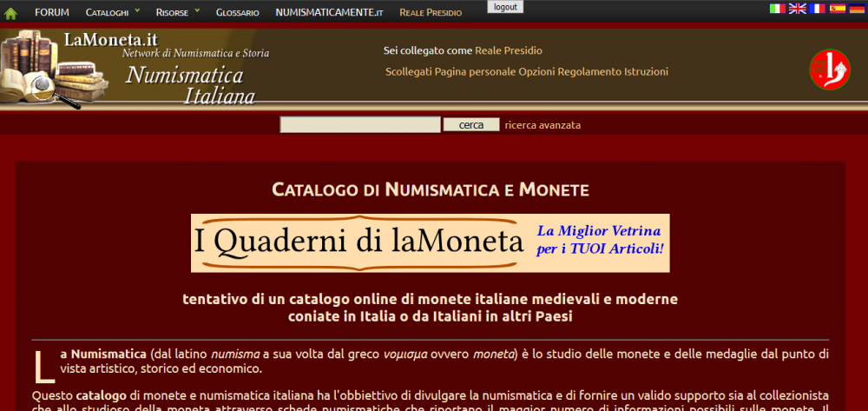Expand the Cataloghi dropdown menu
Viewport: 868px width, 411px height.
point(112,13)
